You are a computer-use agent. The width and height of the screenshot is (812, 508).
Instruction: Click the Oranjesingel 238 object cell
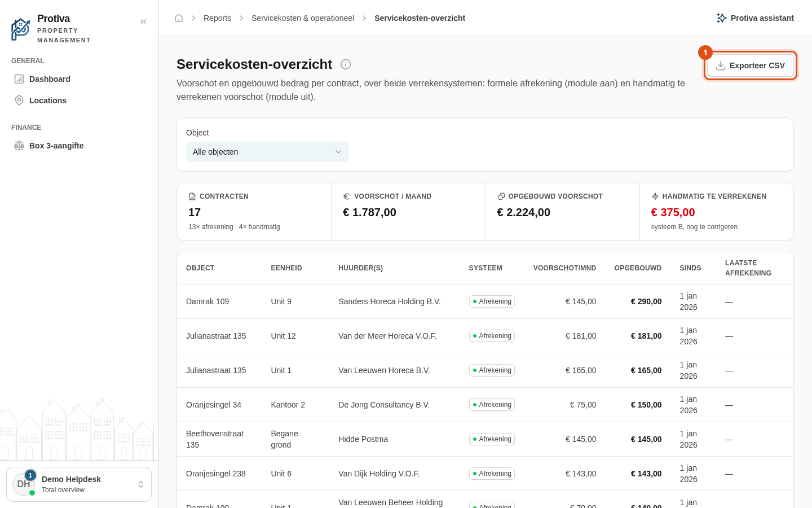click(x=216, y=474)
